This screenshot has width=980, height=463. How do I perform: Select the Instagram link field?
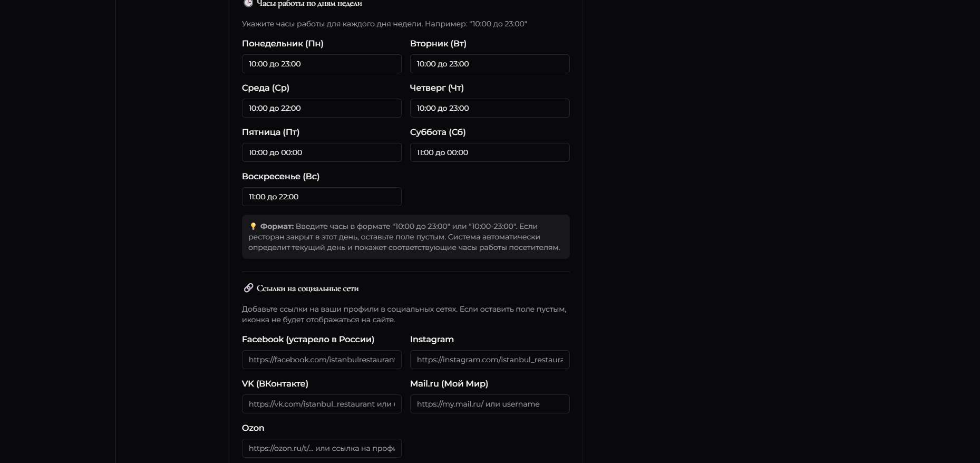[489, 360]
